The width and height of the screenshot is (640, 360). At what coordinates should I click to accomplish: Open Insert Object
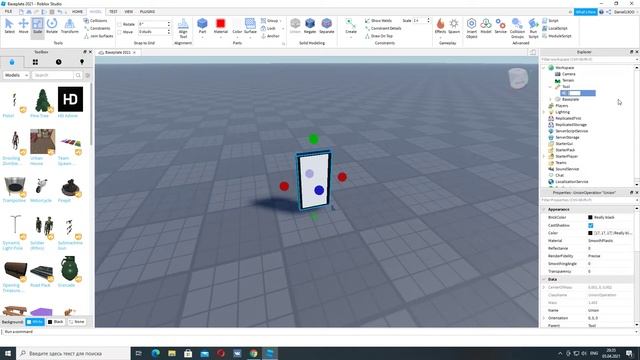coord(471,28)
